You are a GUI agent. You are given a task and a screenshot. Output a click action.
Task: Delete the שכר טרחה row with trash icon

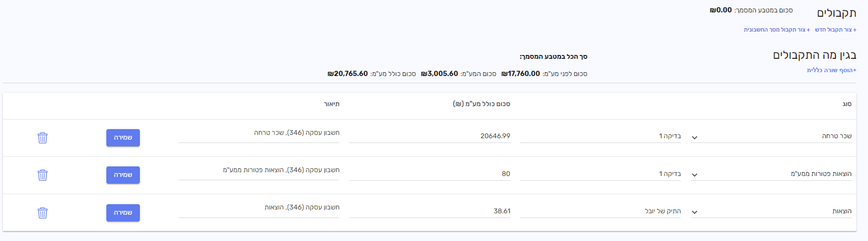point(43,138)
